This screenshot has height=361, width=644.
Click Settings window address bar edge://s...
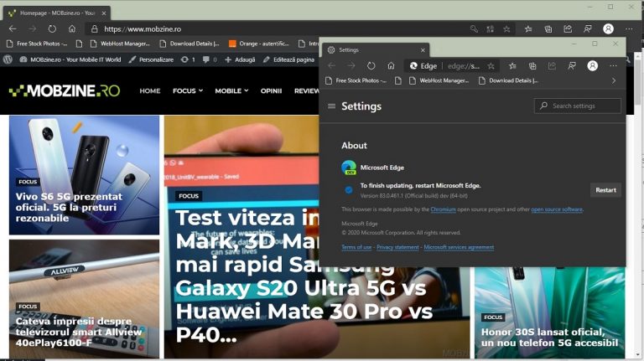(451, 65)
